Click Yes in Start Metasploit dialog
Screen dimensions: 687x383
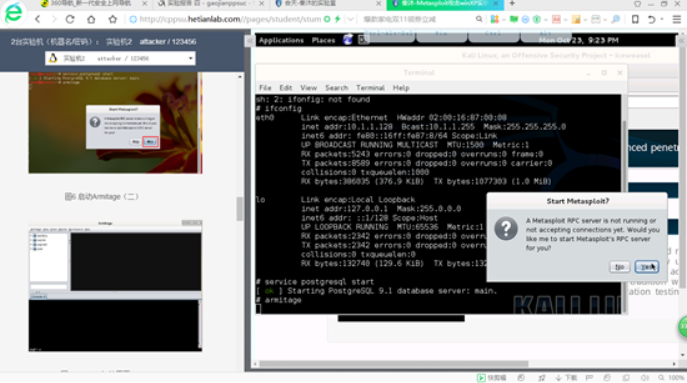point(647,267)
